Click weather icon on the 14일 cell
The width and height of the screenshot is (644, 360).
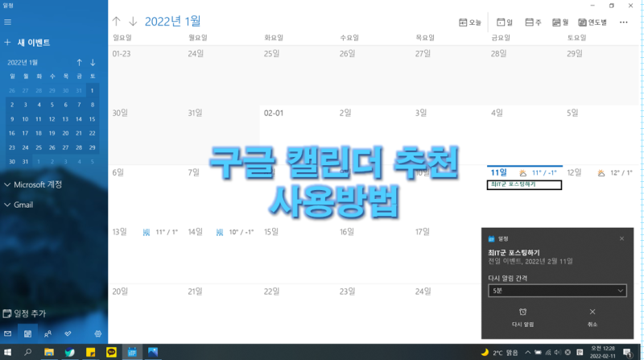pyautogui.click(x=220, y=232)
